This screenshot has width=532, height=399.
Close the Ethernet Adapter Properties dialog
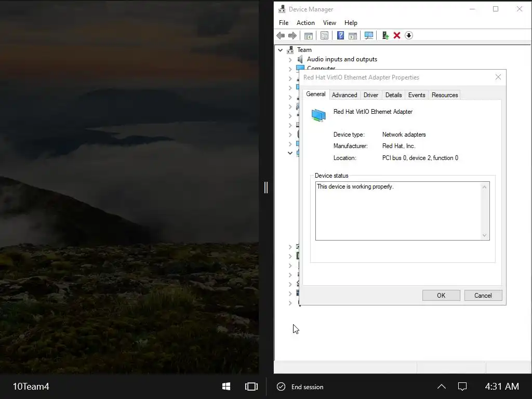(x=498, y=77)
